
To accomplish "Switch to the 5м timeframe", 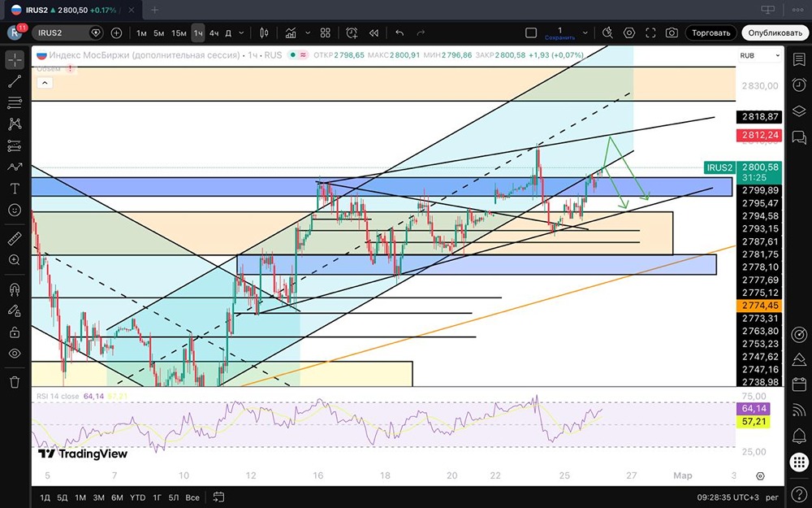I will [x=158, y=33].
